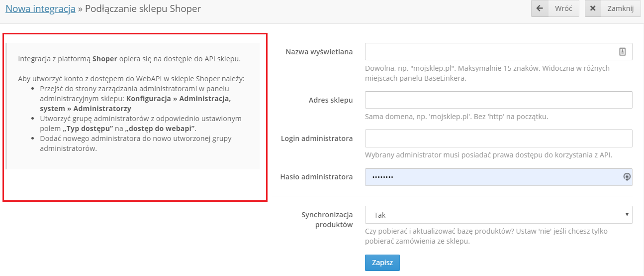Focus the Adres sklepu input field

[x=498, y=100]
